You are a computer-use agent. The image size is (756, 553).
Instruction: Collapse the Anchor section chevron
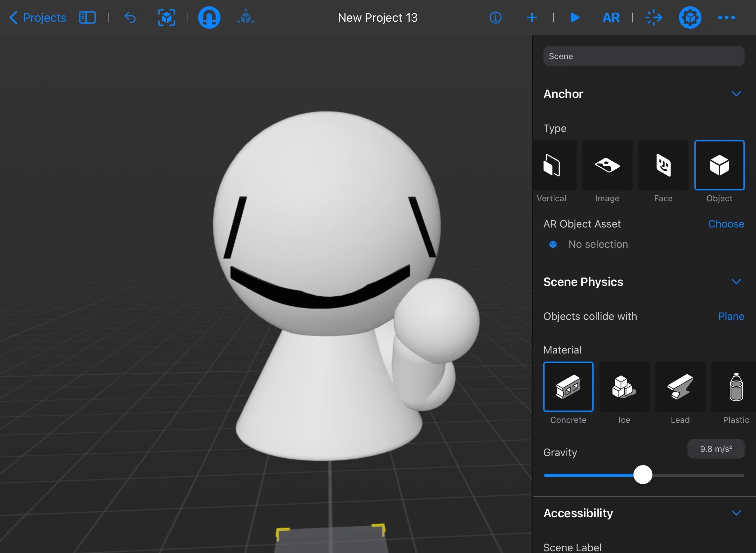[x=736, y=94]
